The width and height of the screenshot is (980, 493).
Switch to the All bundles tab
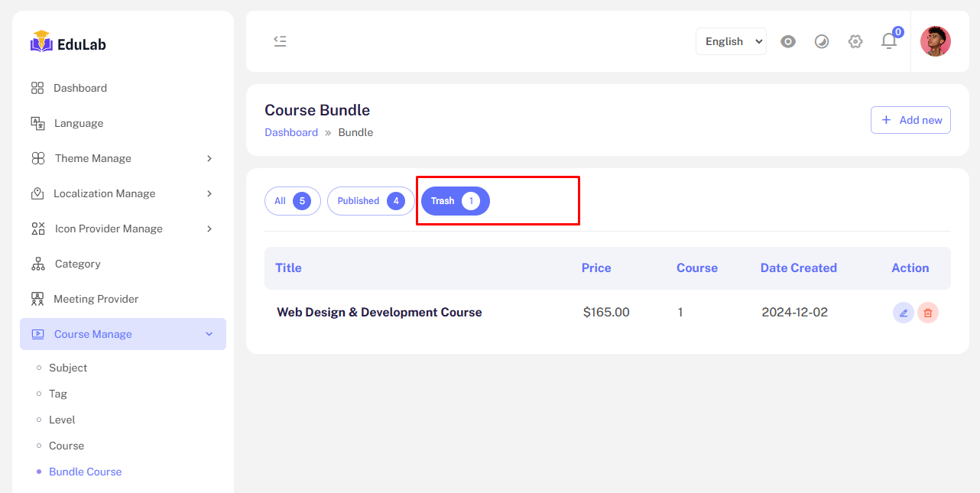pos(292,201)
